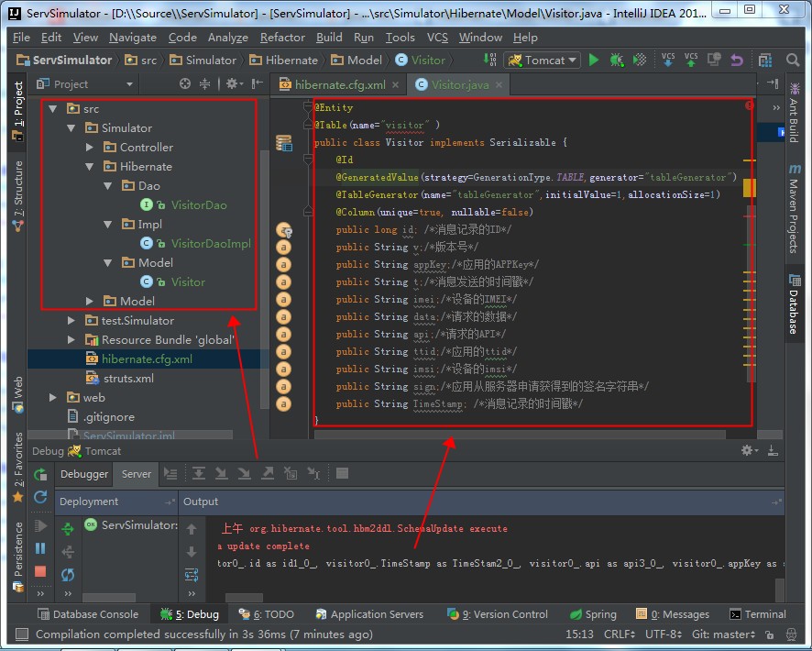Toggle Structure tool window side tab
This screenshot has height=651, width=812.
17,195
